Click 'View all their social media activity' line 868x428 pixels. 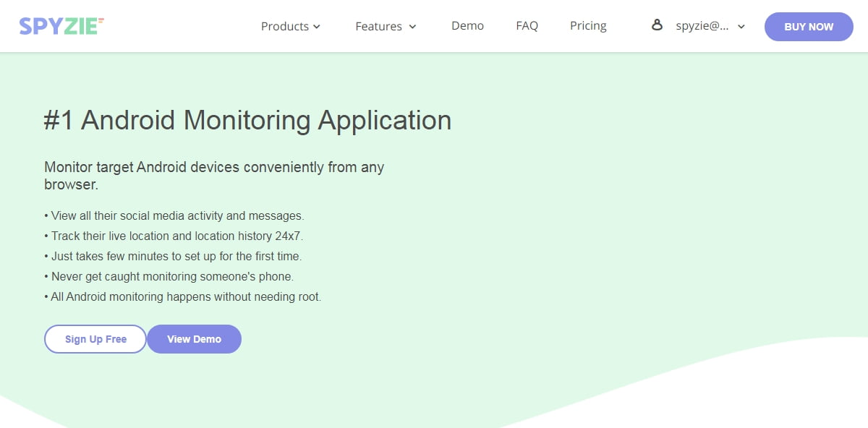[x=174, y=215]
